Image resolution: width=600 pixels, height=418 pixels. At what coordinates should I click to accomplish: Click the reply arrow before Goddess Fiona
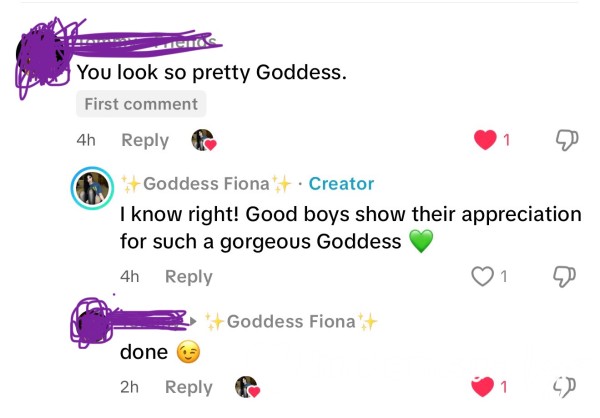pos(194,322)
